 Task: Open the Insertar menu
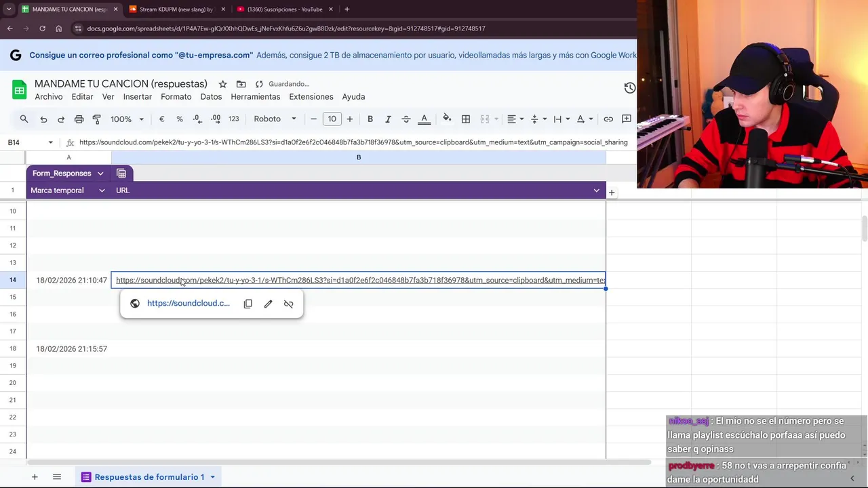[x=138, y=97]
